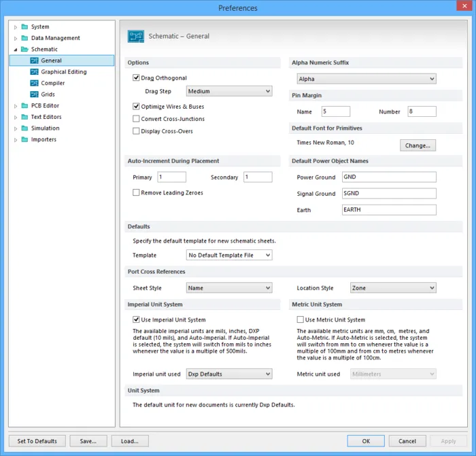Click the Grids page icon

[34, 94]
